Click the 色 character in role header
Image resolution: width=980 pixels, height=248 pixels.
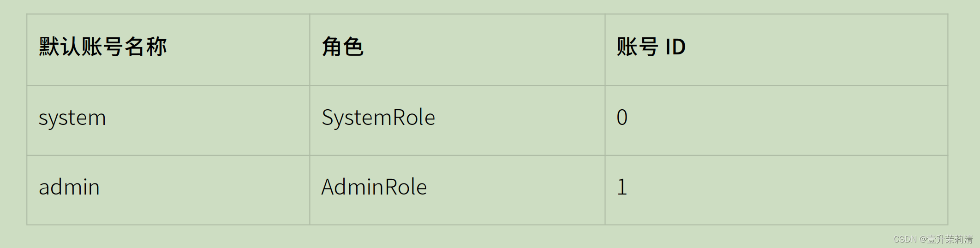coord(353,47)
